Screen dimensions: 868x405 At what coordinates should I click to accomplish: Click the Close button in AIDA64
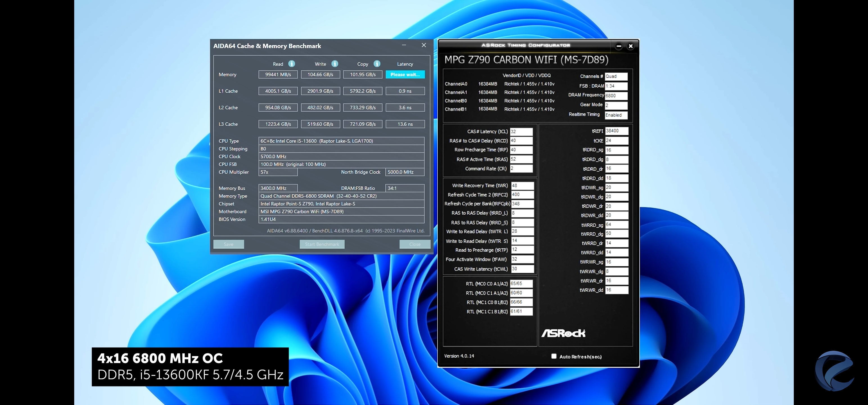414,244
